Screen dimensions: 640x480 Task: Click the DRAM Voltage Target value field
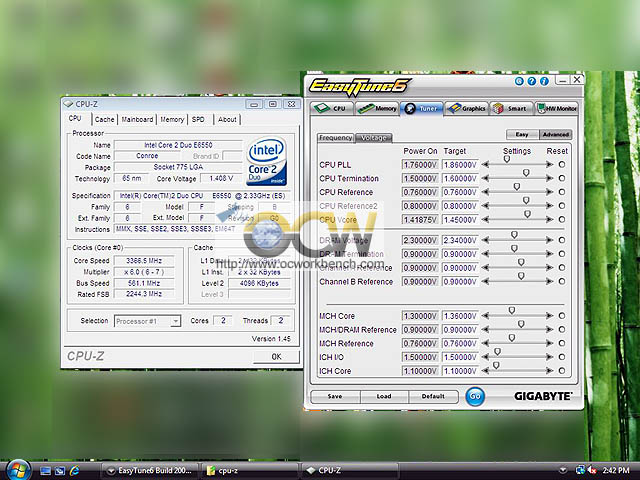point(460,240)
